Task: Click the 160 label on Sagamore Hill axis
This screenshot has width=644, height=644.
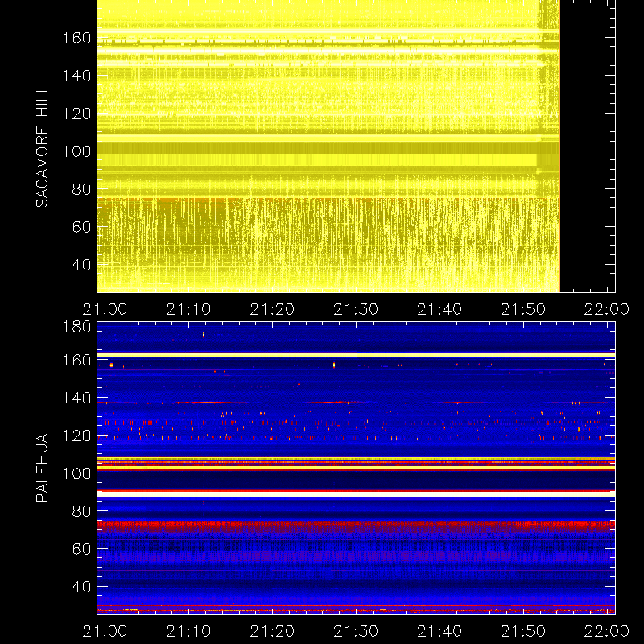Action: click(x=76, y=38)
